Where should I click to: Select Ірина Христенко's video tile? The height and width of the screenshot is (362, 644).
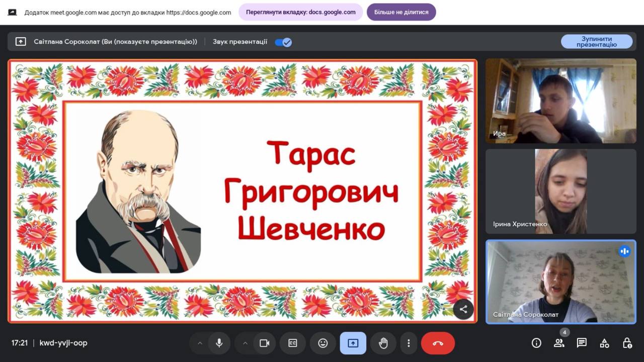click(561, 191)
